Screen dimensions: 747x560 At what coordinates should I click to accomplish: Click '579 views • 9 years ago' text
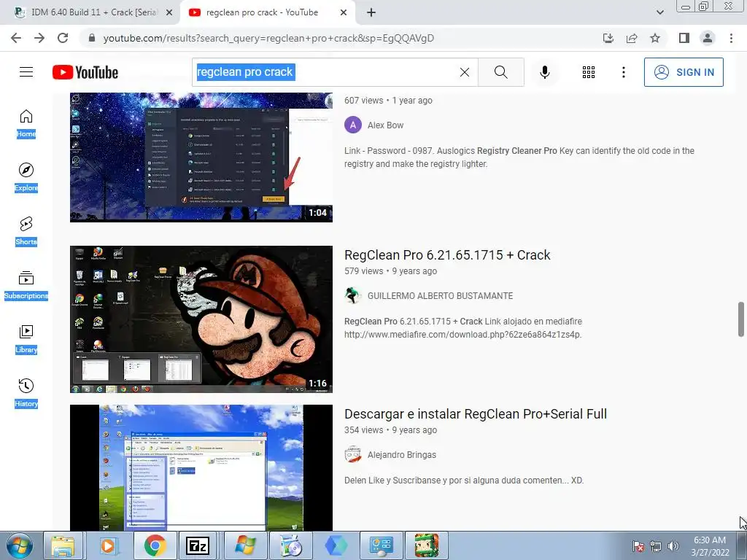click(391, 271)
